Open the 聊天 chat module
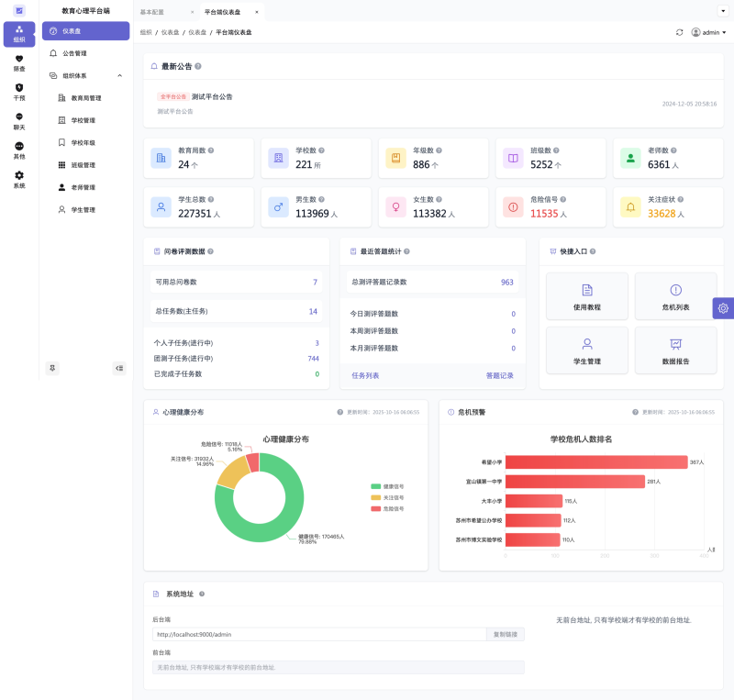This screenshot has width=734, height=700. point(19,121)
